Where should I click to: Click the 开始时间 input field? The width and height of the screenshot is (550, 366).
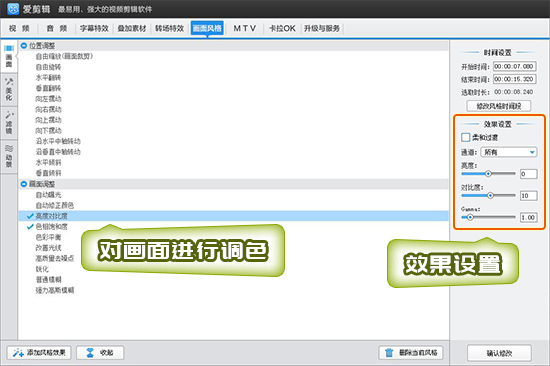[x=515, y=66]
